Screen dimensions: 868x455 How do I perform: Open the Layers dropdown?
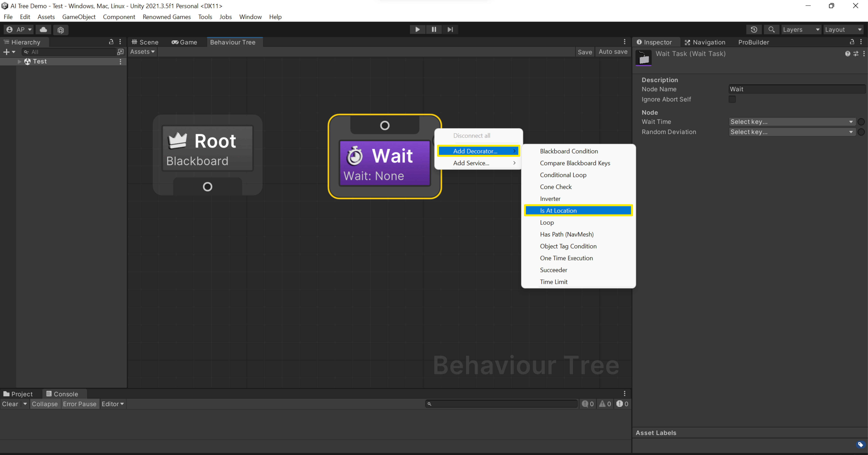click(801, 29)
